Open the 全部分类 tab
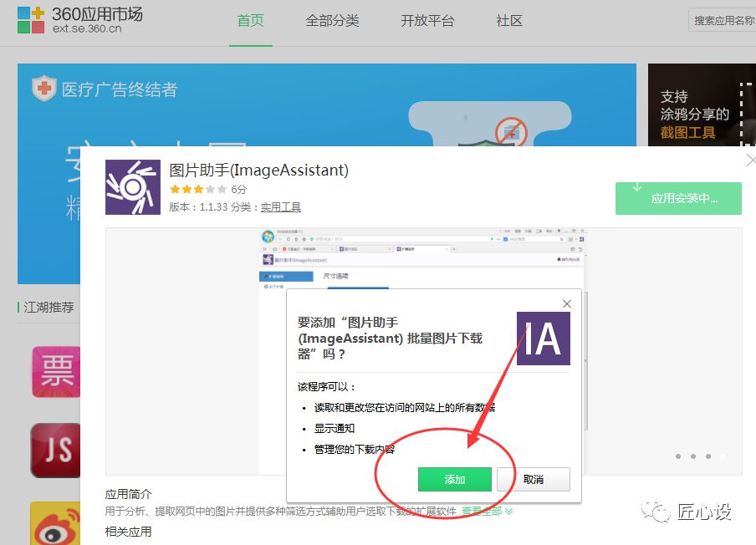756x545 pixels. (332, 21)
